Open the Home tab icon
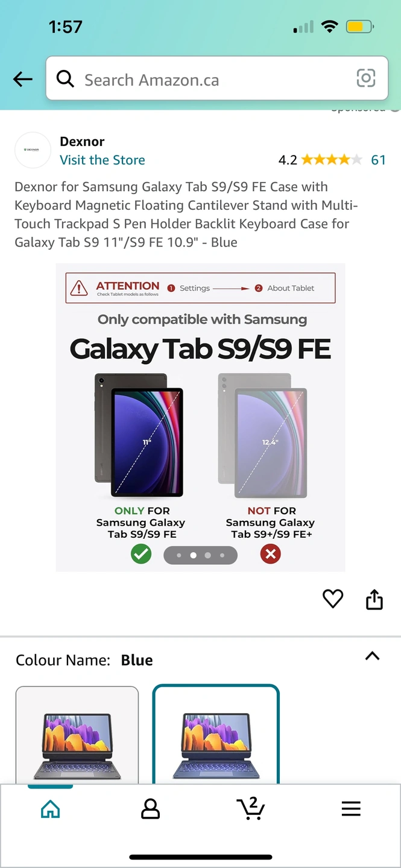This screenshot has width=401, height=868. [50, 808]
